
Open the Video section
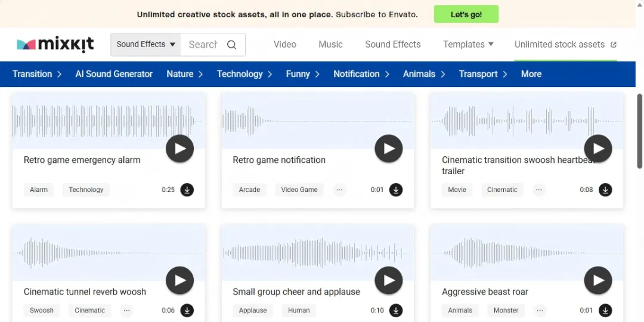point(285,44)
